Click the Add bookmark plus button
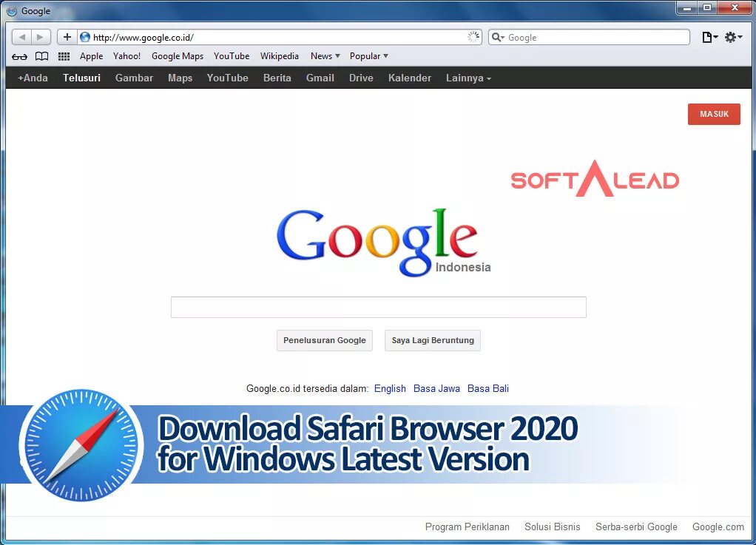This screenshot has width=756, height=545. [67, 37]
